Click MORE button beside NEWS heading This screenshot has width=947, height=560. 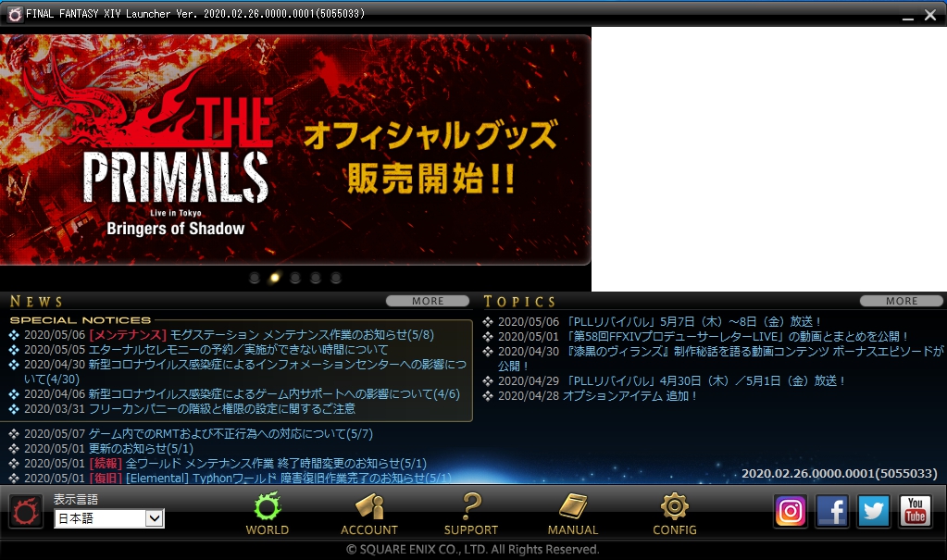pyautogui.click(x=428, y=301)
